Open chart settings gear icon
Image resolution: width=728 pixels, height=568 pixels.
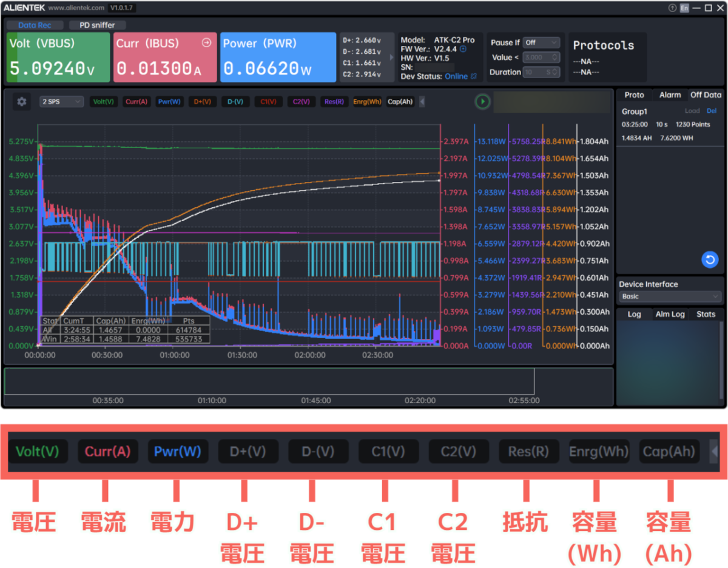pos(22,102)
